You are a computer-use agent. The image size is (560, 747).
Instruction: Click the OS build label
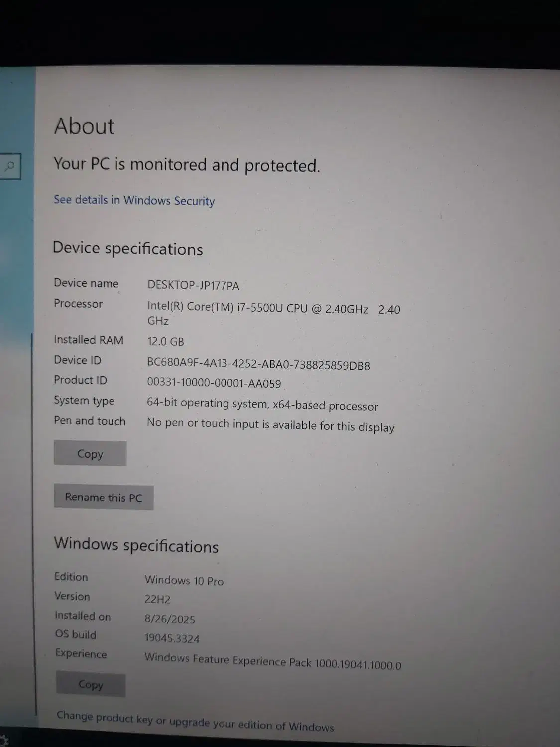[x=76, y=634]
